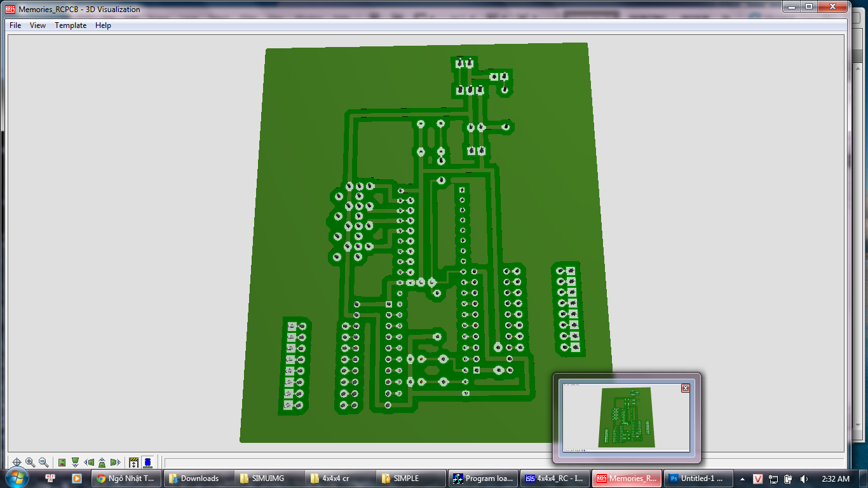This screenshot has width=868, height=488.
Task: Click the zoom in magnifier icon
Action: (x=30, y=463)
